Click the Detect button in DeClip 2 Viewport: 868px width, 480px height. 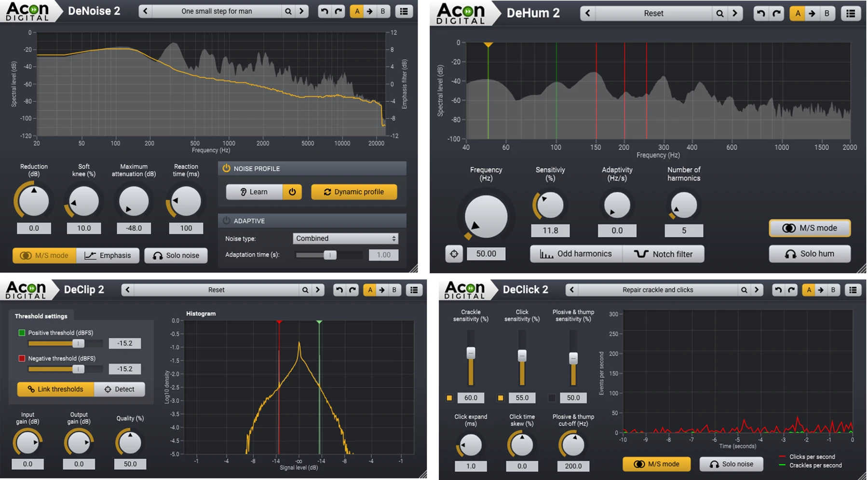tap(119, 389)
